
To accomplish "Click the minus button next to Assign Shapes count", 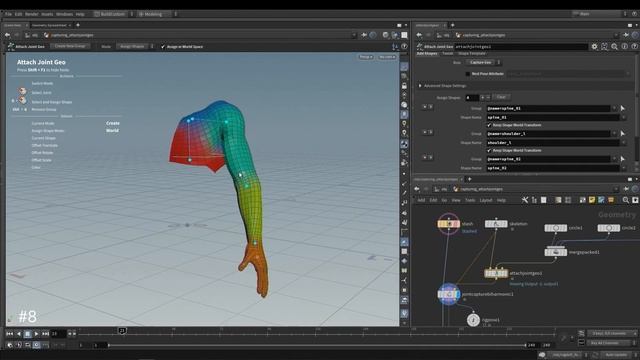I will point(488,98).
